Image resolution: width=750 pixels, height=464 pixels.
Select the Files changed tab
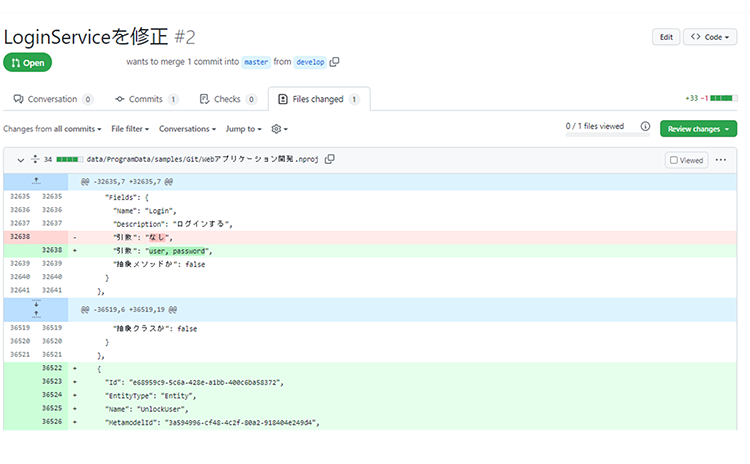click(319, 99)
